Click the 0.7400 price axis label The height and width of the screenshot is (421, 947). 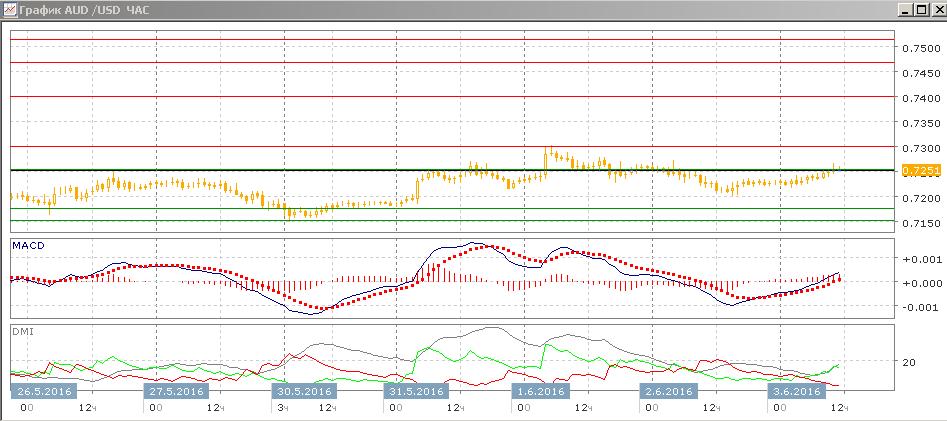tap(920, 98)
